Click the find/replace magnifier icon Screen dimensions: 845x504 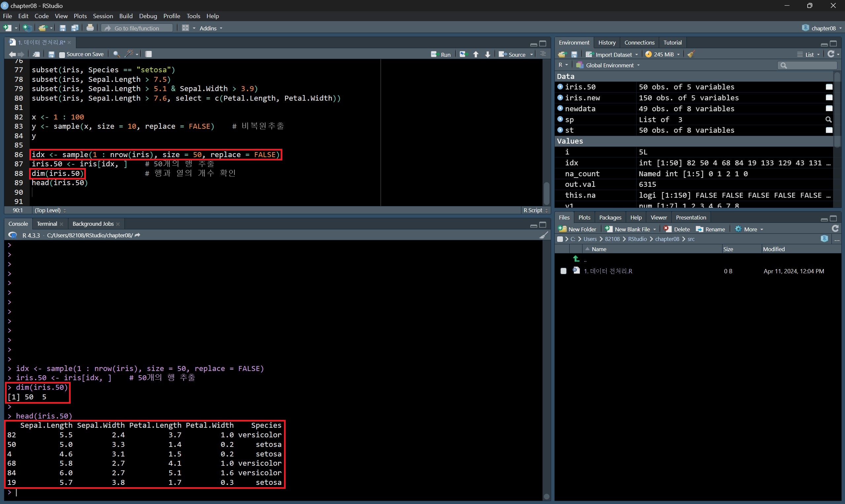click(x=116, y=54)
